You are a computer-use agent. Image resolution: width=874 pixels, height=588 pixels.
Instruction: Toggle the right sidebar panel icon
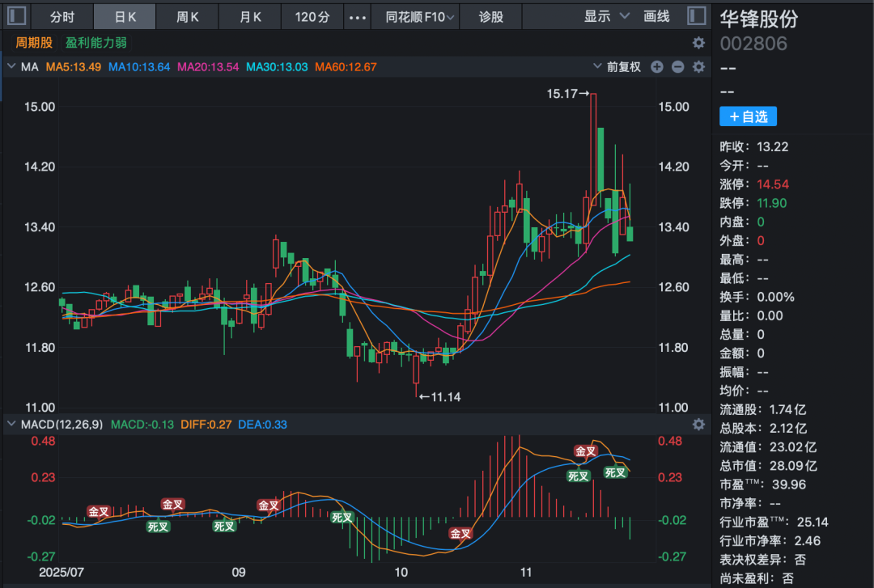click(696, 16)
